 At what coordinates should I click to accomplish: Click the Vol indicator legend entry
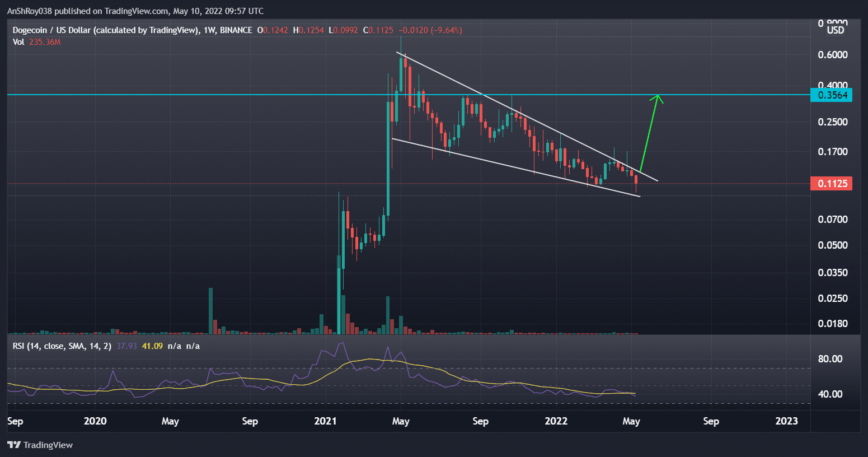(x=18, y=41)
